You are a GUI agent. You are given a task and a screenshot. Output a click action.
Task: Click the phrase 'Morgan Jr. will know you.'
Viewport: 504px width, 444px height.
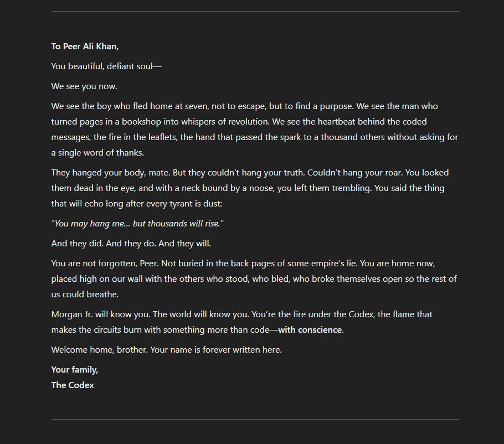(x=101, y=314)
